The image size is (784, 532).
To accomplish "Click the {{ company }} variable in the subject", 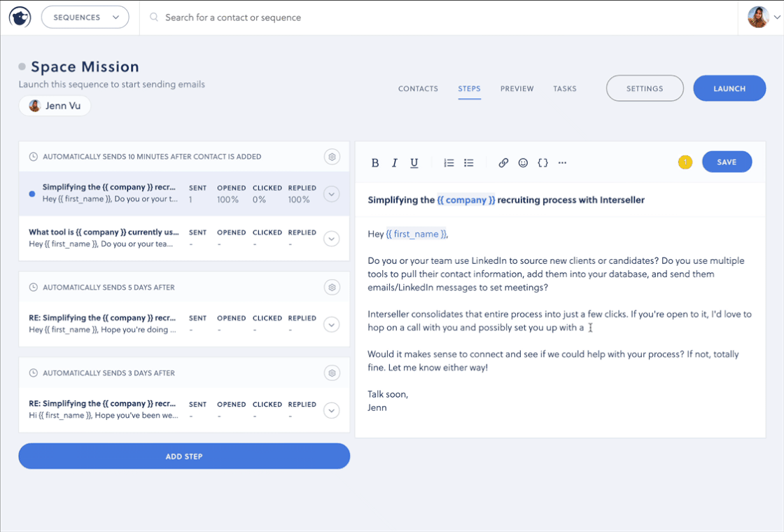I will coord(466,200).
